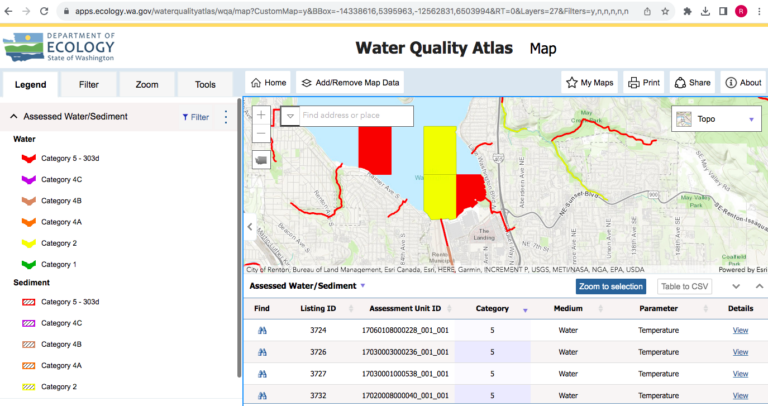Open the View details link for listing 3726
Screen dimensions: 768x406
click(740, 352)
